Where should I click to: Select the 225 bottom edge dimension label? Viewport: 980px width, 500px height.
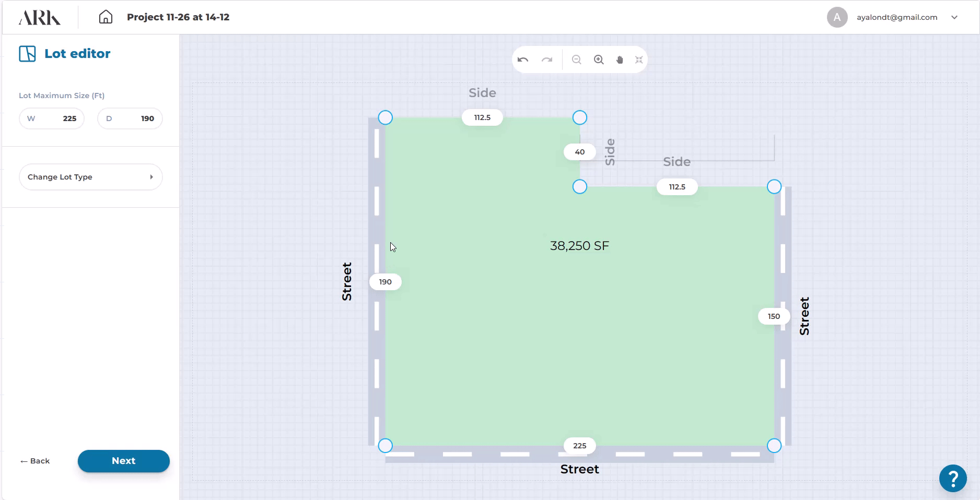579,446
